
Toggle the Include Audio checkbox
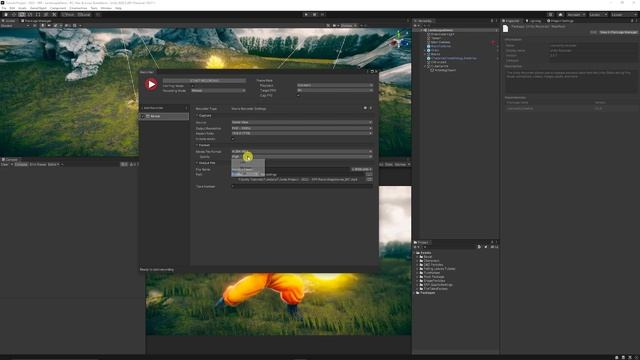click(x=233, y=139)
